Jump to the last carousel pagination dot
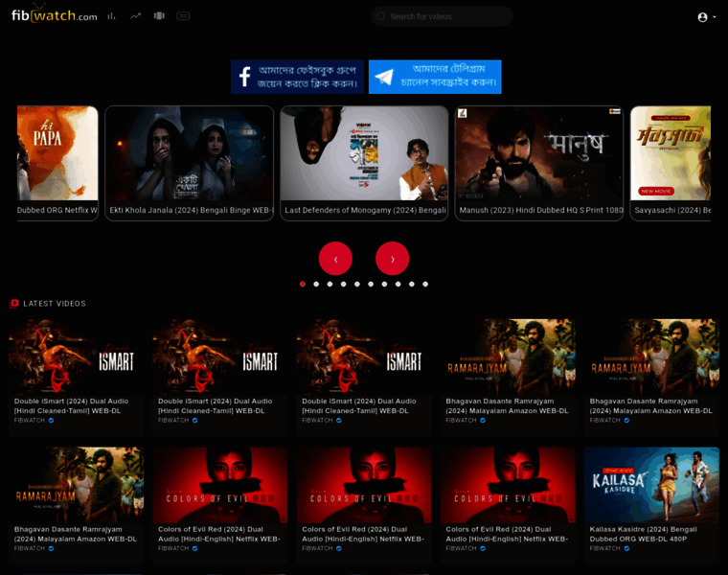The height and width of the screenshot is (575, 728). [425, 285]
